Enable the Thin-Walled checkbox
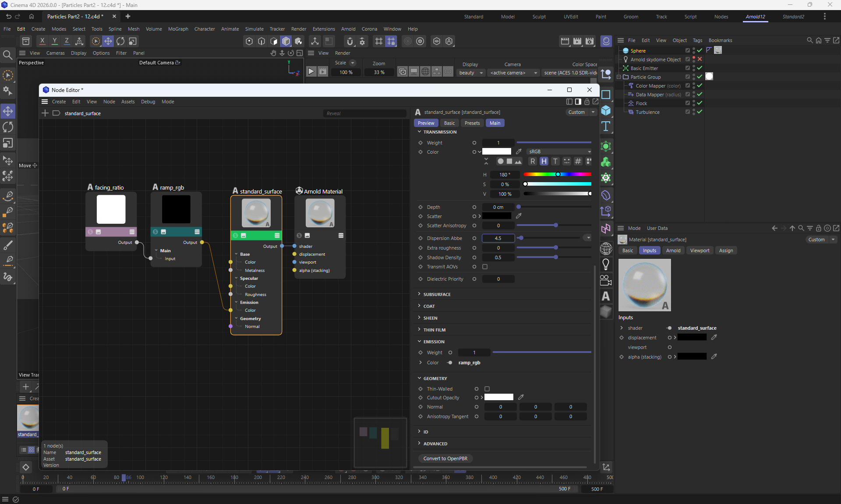 [487, 389]
